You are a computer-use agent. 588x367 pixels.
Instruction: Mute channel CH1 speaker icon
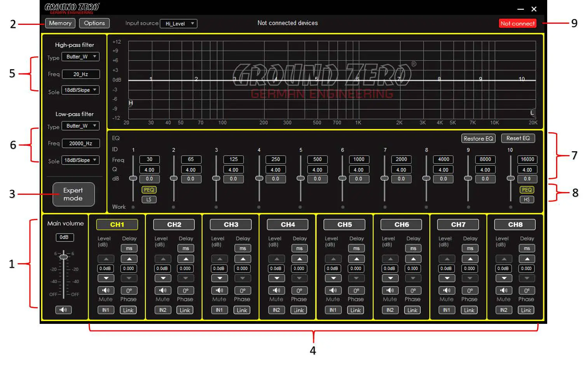106,290
